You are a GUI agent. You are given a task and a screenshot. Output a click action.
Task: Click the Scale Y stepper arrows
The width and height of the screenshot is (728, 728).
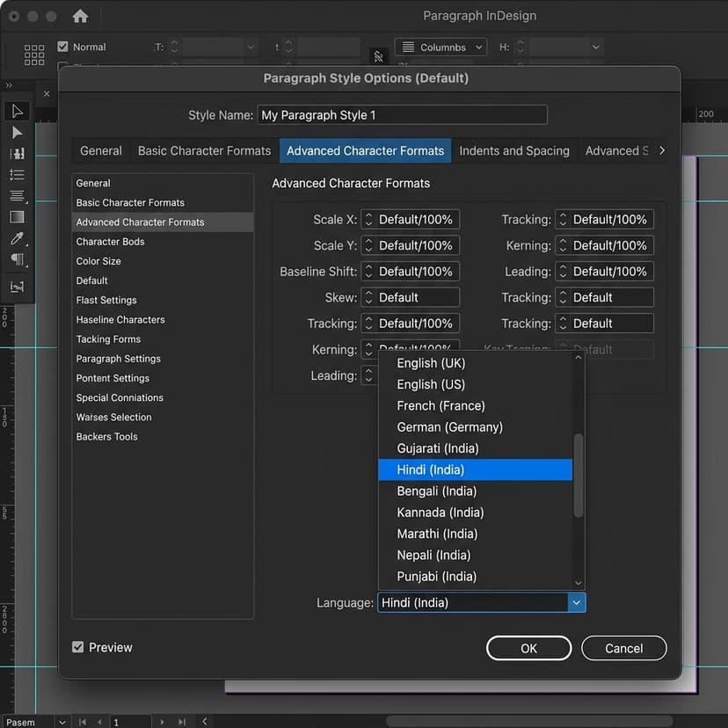pyautogui.click(x=368, y=245)
